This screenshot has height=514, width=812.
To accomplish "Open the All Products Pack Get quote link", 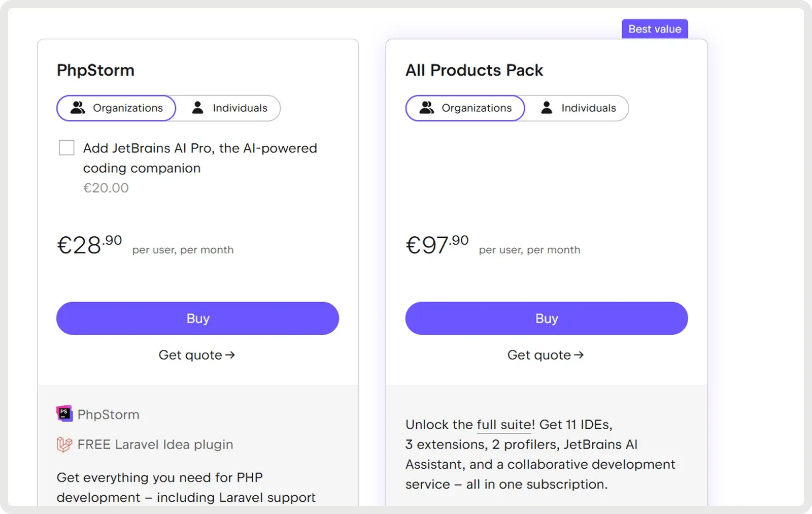I will (x=539, y=355).
